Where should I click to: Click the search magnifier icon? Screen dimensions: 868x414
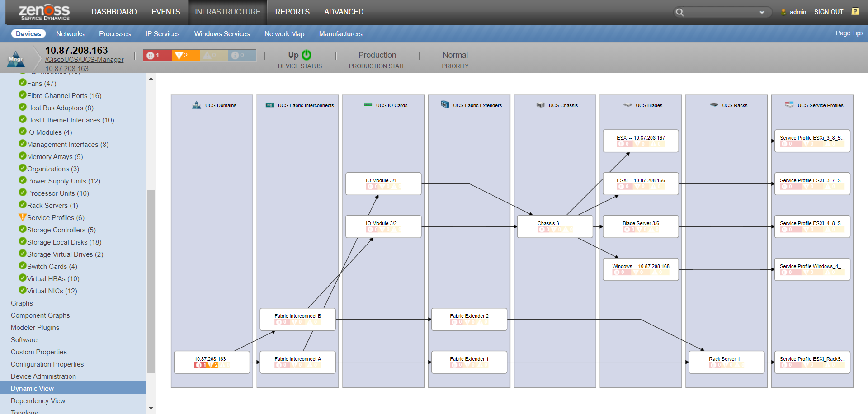[679, 12]
